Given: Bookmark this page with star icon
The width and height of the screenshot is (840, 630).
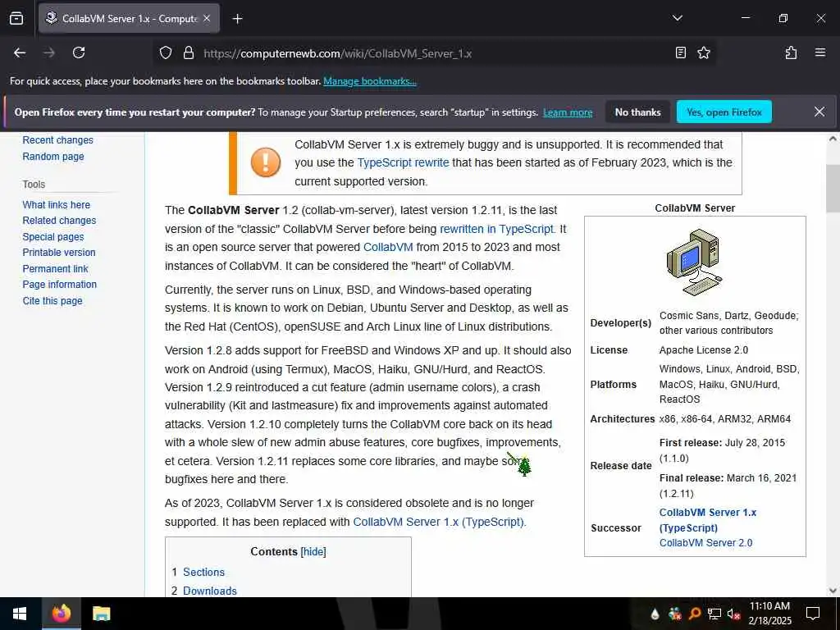Looking at the screenshot, I should [703, 52].
